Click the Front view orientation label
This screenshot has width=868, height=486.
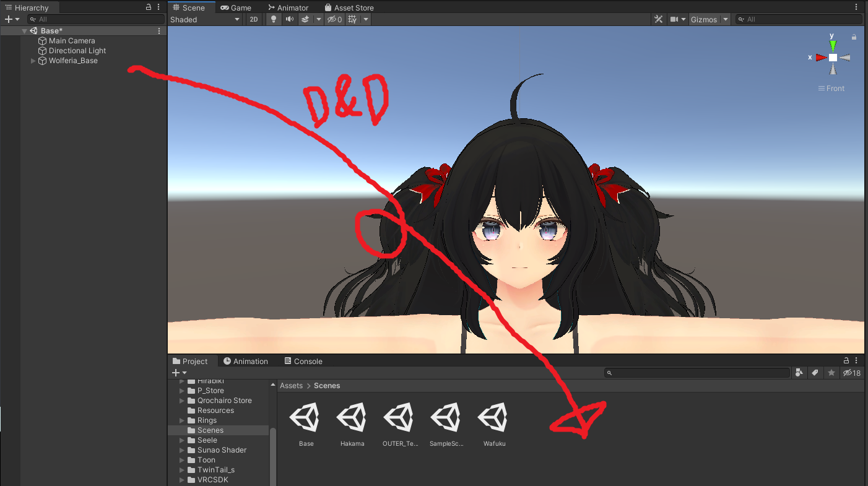tap(835, 88)
